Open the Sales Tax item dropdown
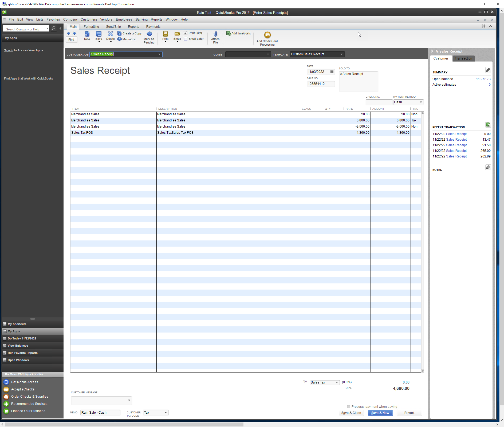Viewport: 504px width, 427px height. click(x=337, y=382)
